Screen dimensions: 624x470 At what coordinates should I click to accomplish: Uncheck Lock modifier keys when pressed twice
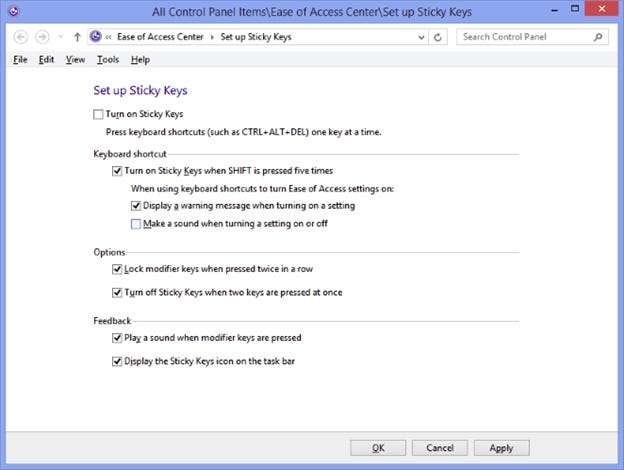coord(118,270)
